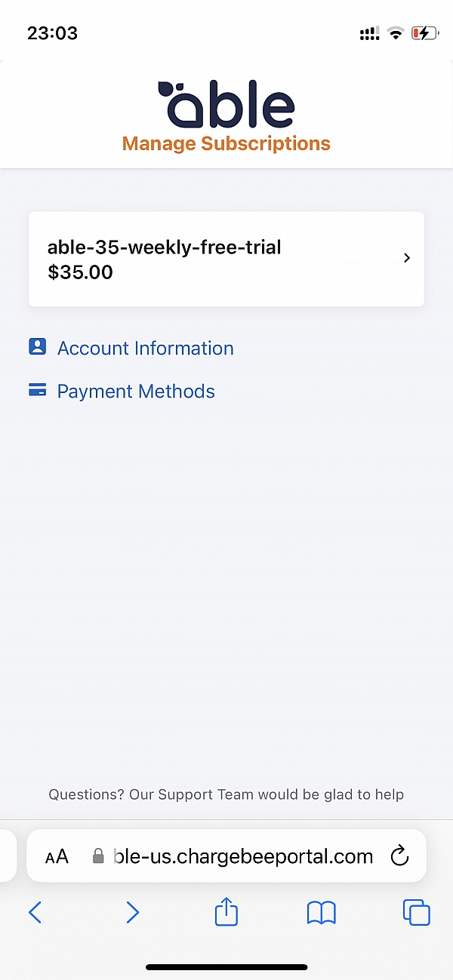Tap the battery indicator in the status bar
This screenshot has height=980, width=453.
point(424,32)
